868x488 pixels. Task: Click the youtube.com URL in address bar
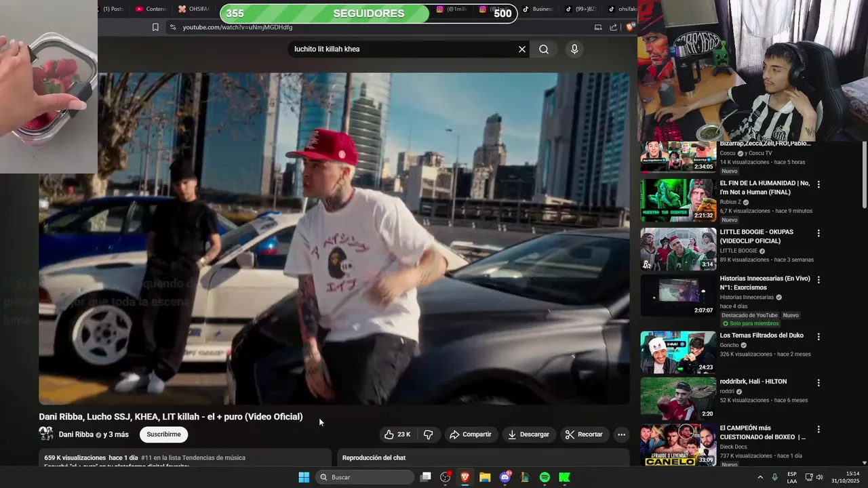237,27
